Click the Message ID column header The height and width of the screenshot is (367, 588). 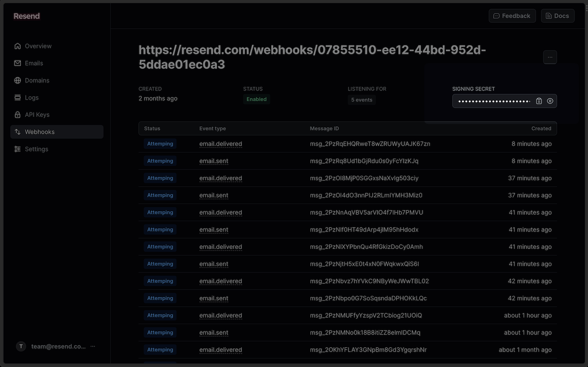(x=324, y=128)
